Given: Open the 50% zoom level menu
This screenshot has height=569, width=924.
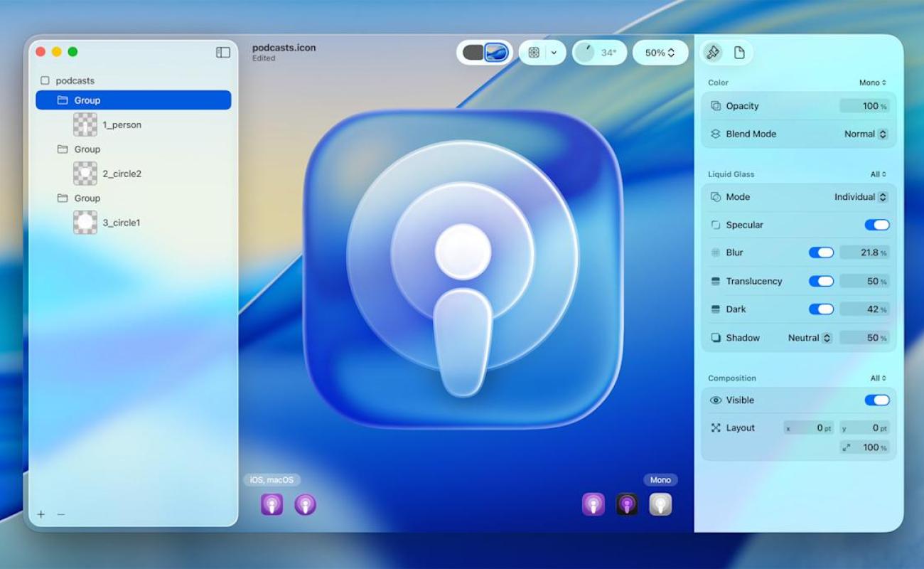Looking at the screenshot, I should [660, 53].
